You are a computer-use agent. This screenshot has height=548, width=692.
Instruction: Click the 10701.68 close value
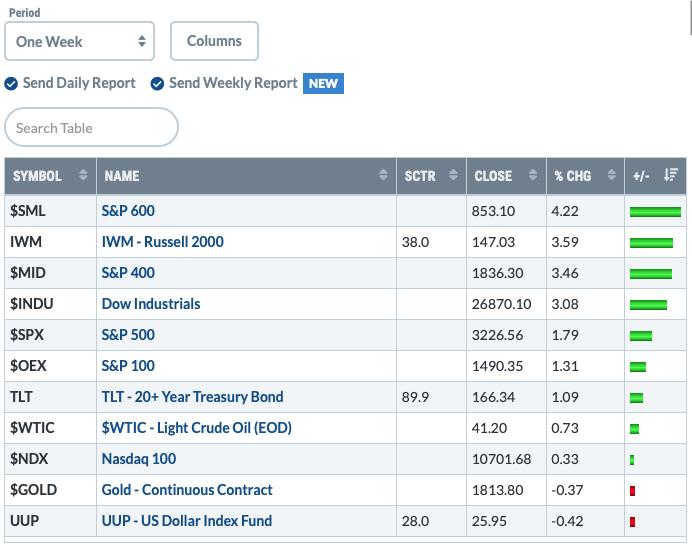tap(501, 459)
